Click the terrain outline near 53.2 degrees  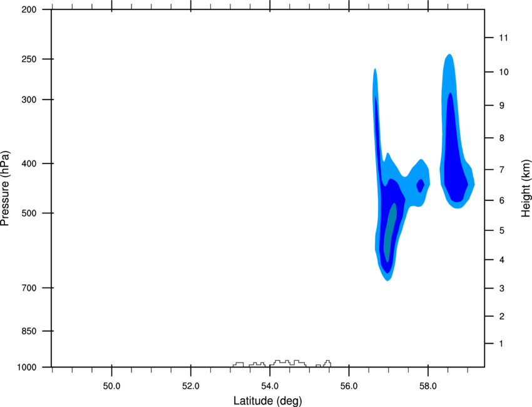point(238,364)
